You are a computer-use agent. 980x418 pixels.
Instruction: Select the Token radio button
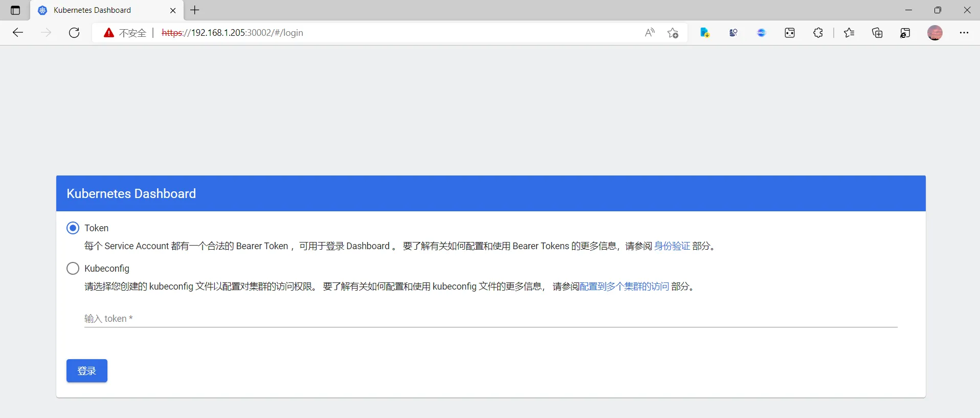(x=73, y=228)
